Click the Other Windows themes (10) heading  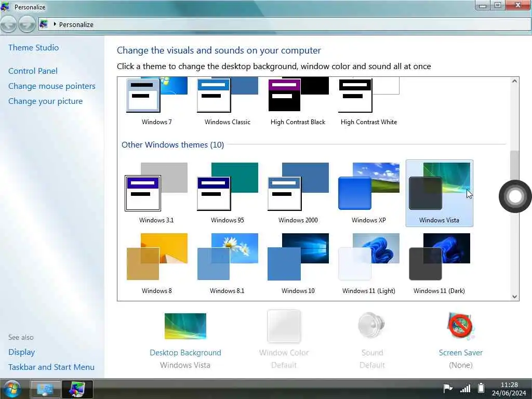click(172, 145)
